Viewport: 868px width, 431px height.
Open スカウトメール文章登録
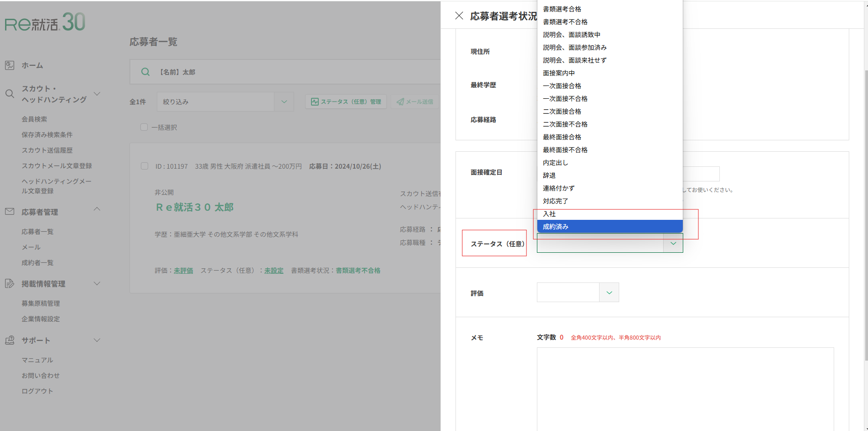(x=57, y=165)
